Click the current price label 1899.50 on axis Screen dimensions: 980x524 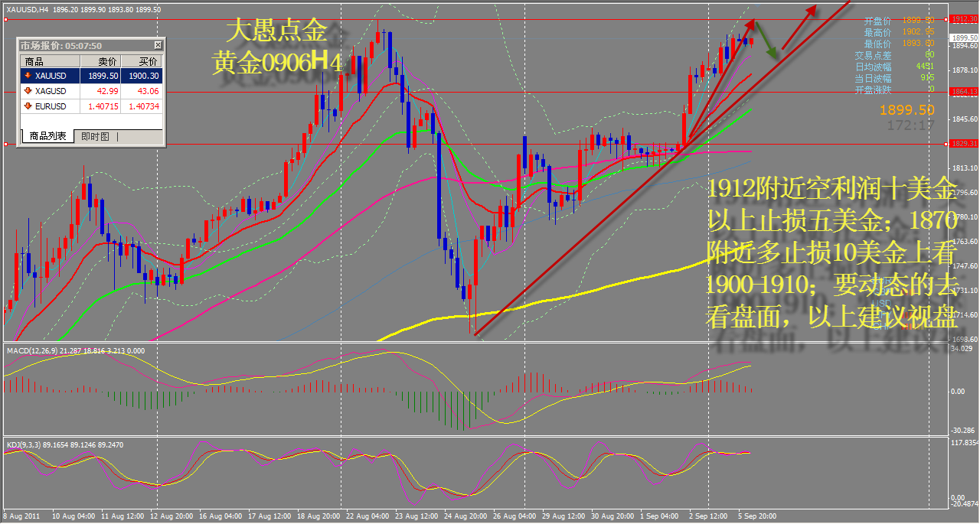pyautogui.click(x=962, y=37)
